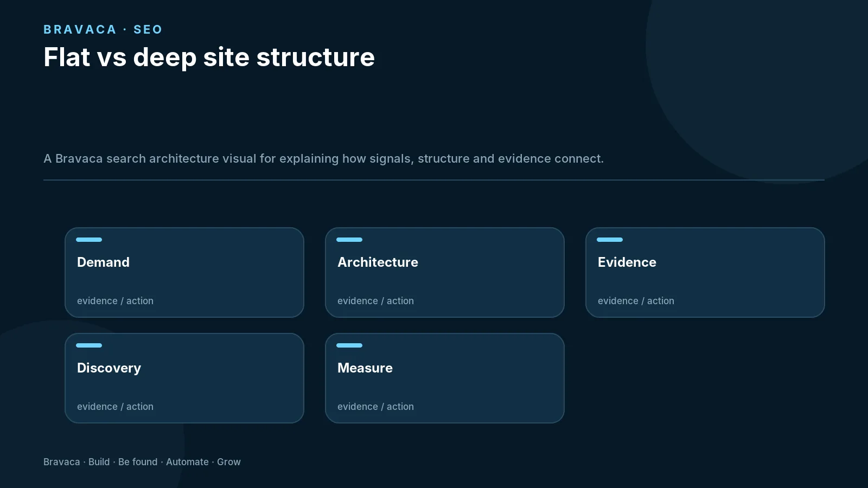Click the blue accent bar on Evidence card
Image resolution: width=868 pixels, height=488 pixels.
pyautogui.click(x=610, y=240)
